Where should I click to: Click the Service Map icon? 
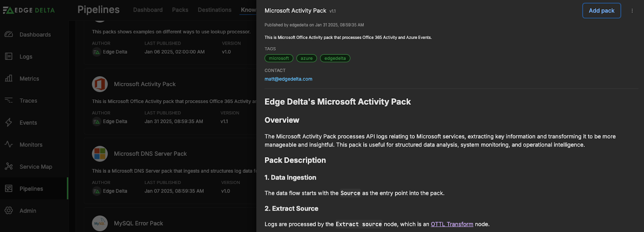point(9,166)
